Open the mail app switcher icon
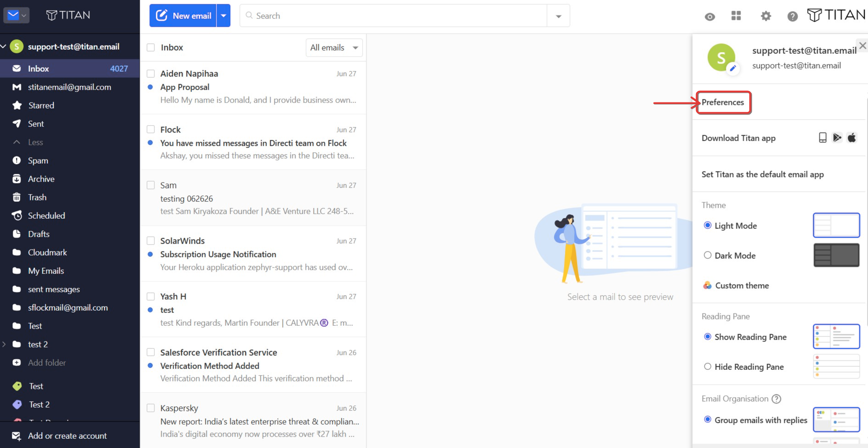868x448 pixels. point(17,15)
